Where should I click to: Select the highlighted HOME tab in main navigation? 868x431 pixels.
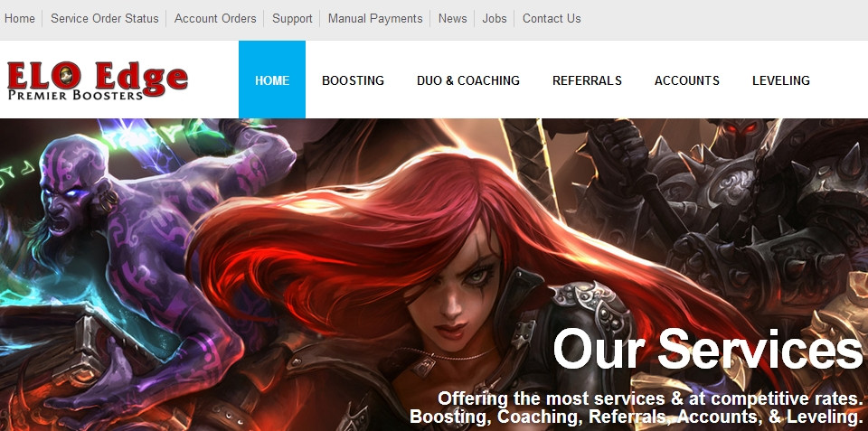(x=272, y=80)
